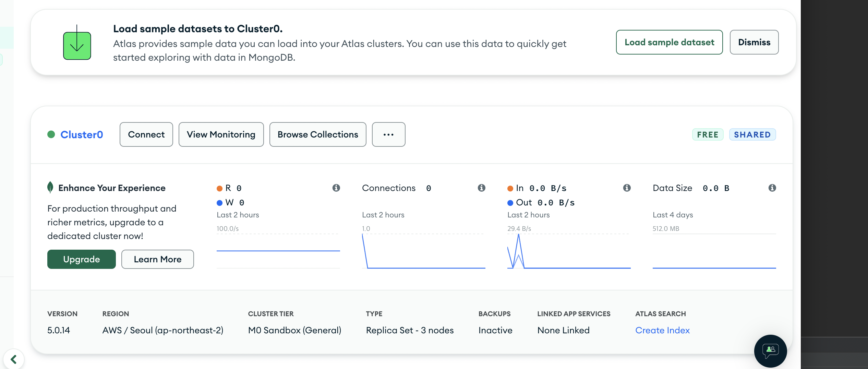The width and height of the screenshot is (868, 369).
Task: Click the green download sample dataset icon
Action: click(77, 43)
